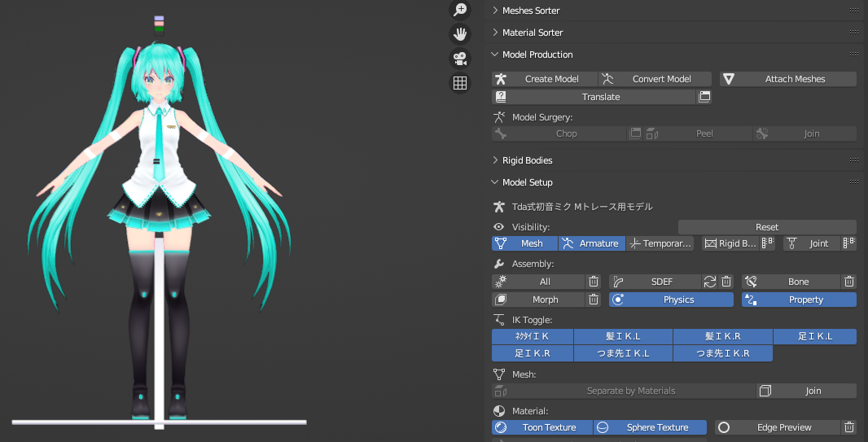Click the SDEF assembly button
868x442 pixels.
click(655, 282)
